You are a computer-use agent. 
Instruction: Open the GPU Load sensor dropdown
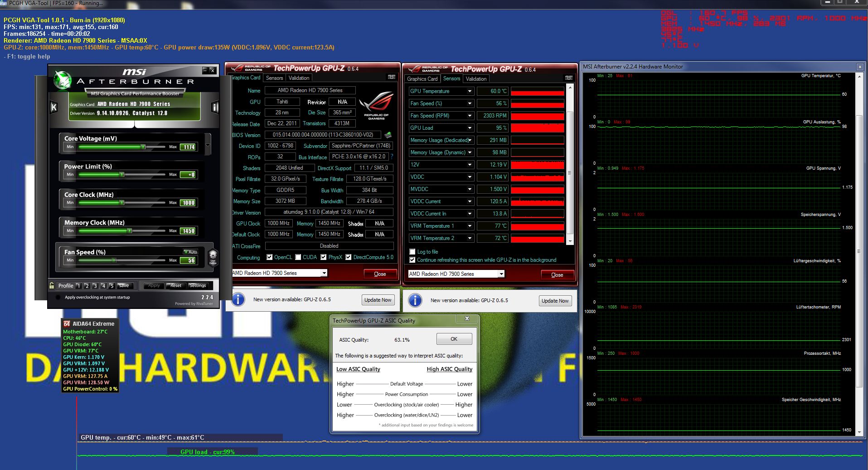click(470, 128)
